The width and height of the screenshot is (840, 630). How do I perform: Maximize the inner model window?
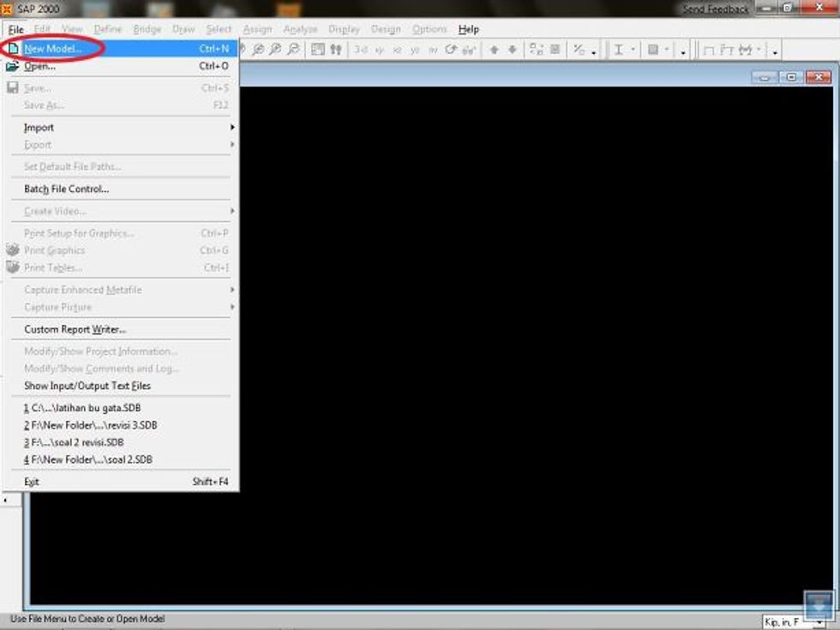[791, 77]
